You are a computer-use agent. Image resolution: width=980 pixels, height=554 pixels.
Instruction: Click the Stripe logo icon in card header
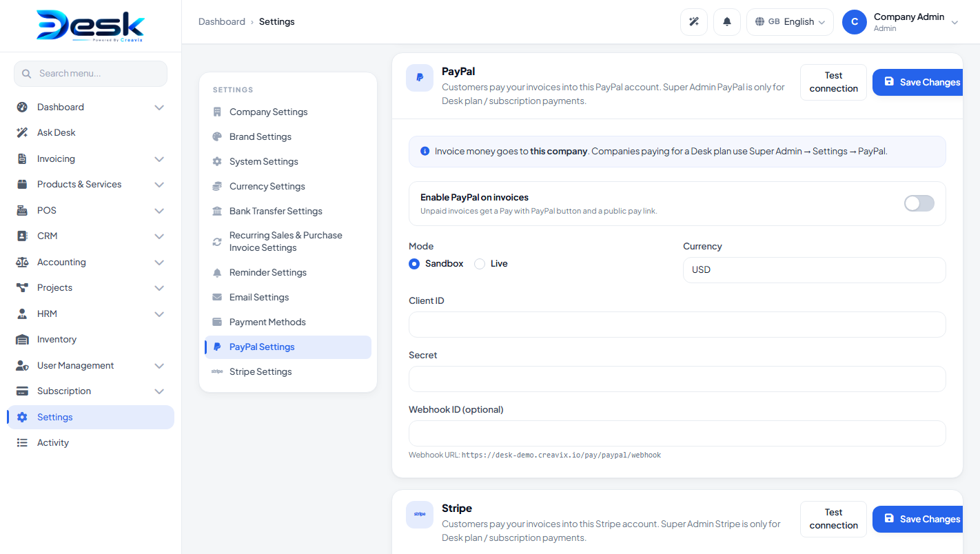420,515
